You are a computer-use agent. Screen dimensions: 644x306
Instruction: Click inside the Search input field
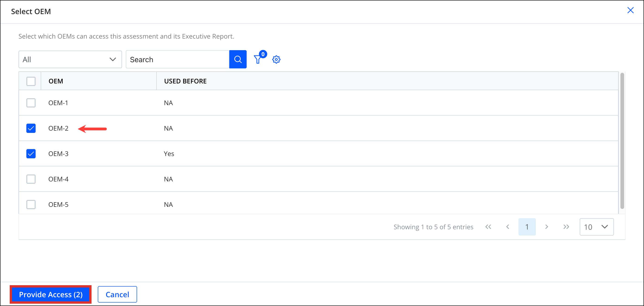coord(178,59)
